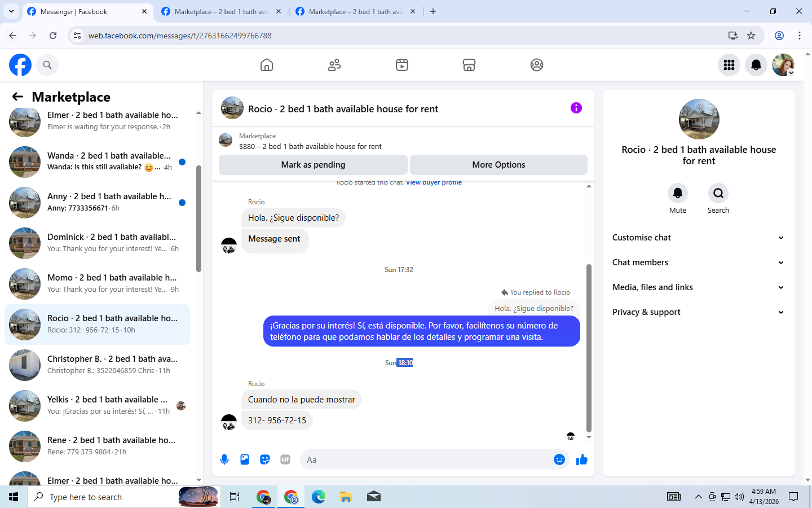Open the Mail app from taskbar
This screenshot has width=812, height=508.
(x=373, y=497)
